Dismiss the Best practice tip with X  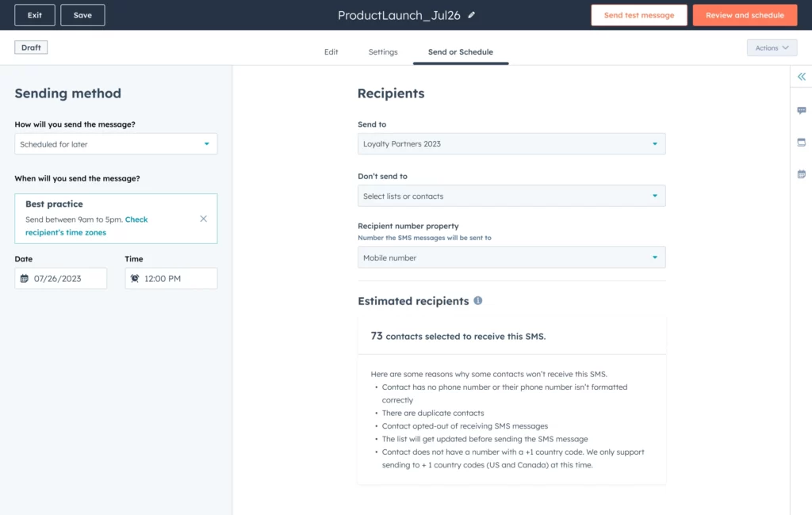tap(203, 219)
